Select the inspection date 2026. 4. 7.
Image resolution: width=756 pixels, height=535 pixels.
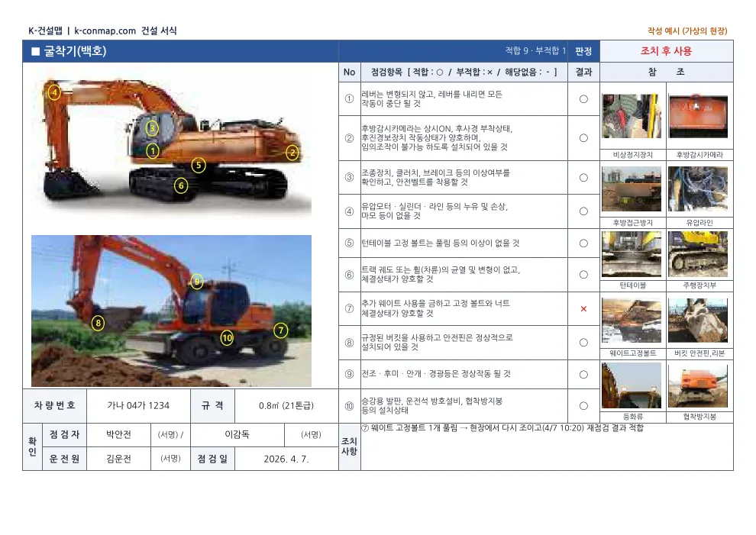(286, 459)
